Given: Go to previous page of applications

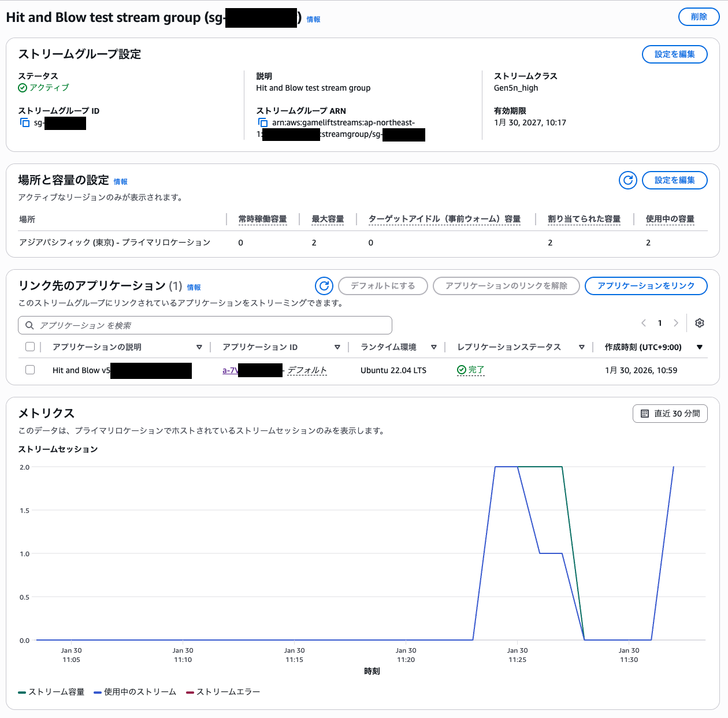Looking at the screenshot, I should pos(644,323).
